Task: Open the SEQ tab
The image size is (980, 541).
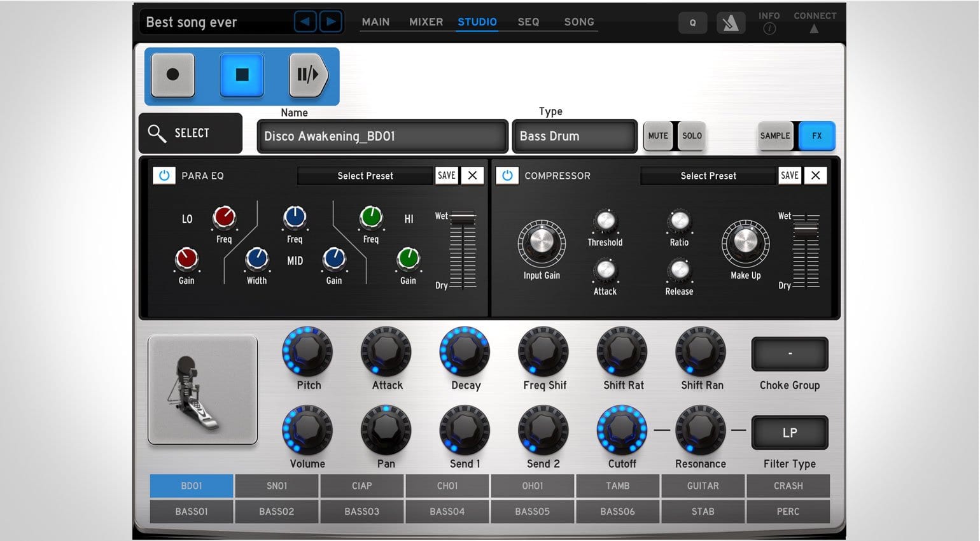Action: [528, 22]
